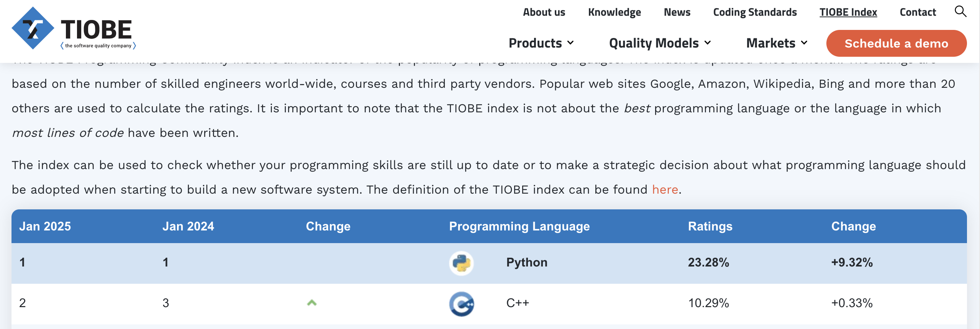Image resolution: width=980 pixels, height=329 pixels.
Task: Expand the Products dropdown menu
Action: (x=541, y=43)
